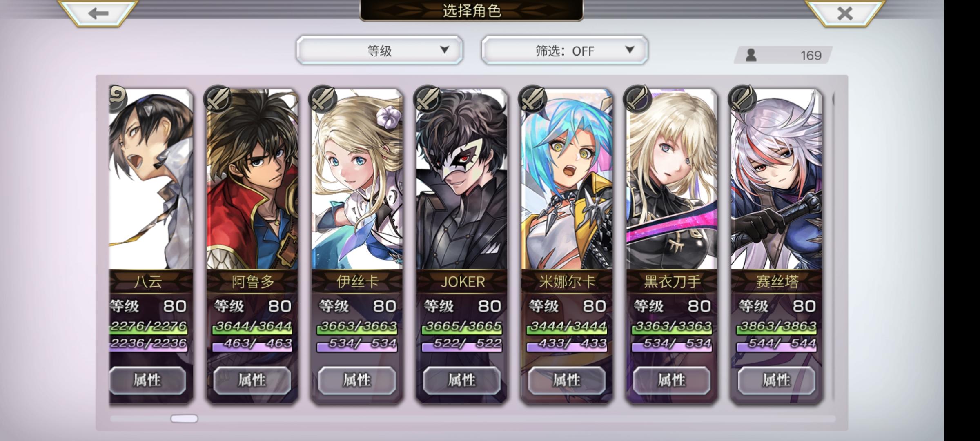The height and width of the screenshot is (441, 980).
Task: Click the arrow on the 等级 dropdown
Action: click(444, 50)
